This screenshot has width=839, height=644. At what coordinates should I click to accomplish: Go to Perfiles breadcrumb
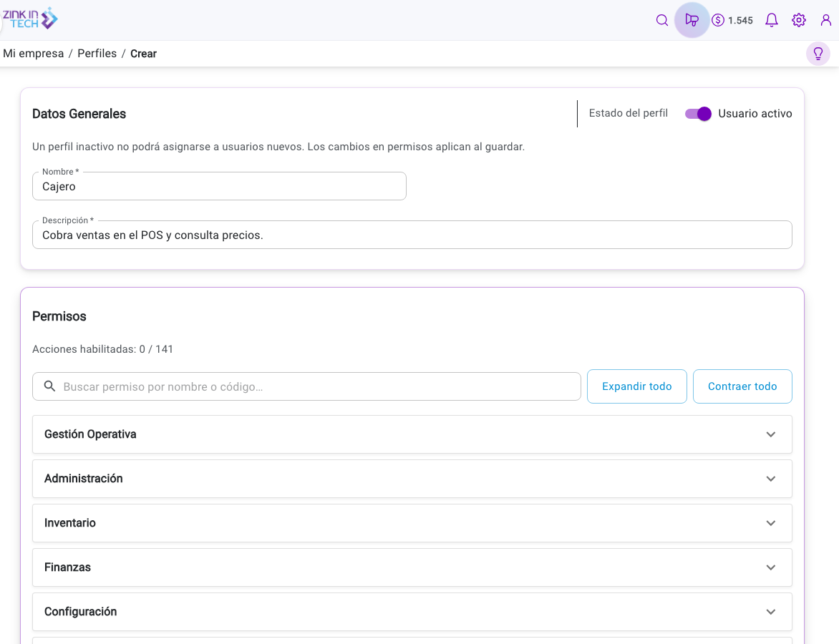[x=97, y=54]
